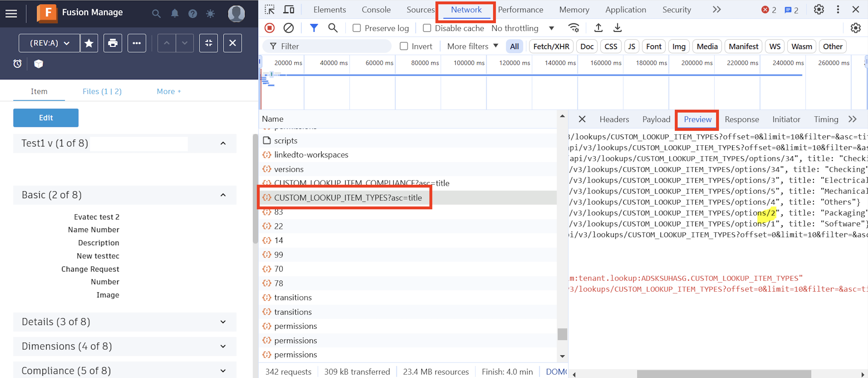
Task: Open the Headers request detail tab
Action: pos(614,119)
